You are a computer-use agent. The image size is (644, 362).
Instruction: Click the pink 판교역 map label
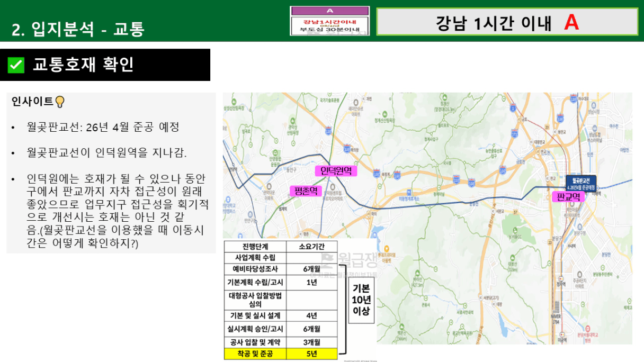point(569,197)
